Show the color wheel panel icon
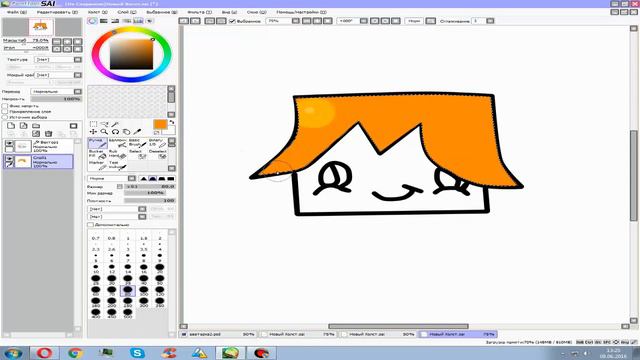Image resolution: width=640 pixels, height=360 pixels. pos(93,21)
